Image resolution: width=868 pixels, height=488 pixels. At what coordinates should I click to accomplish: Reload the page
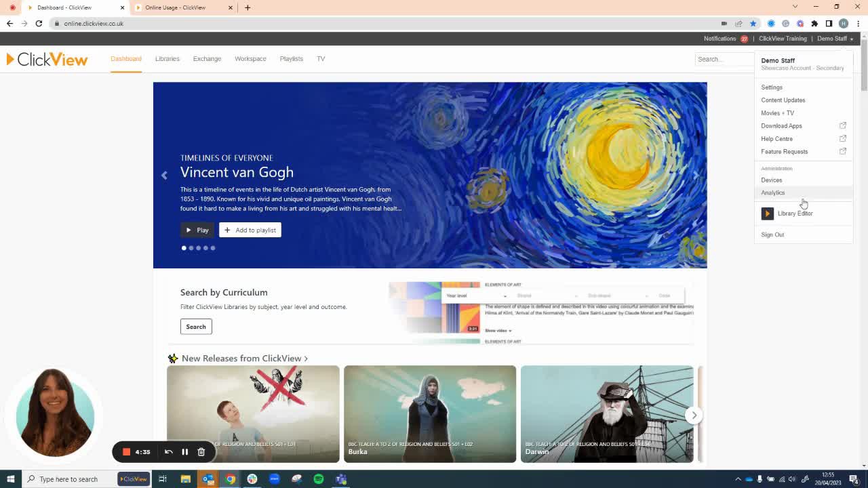click(39, 24)
